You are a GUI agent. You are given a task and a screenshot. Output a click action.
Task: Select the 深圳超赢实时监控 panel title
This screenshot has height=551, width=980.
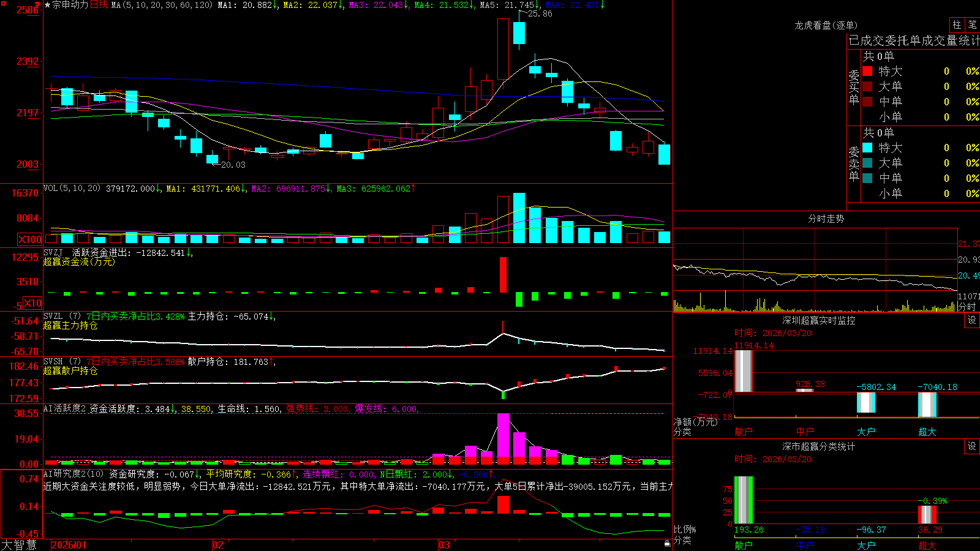coord(819,320)
